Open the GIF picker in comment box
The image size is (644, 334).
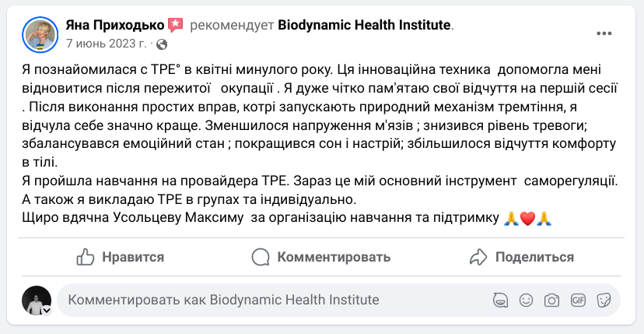click(578, 300)
